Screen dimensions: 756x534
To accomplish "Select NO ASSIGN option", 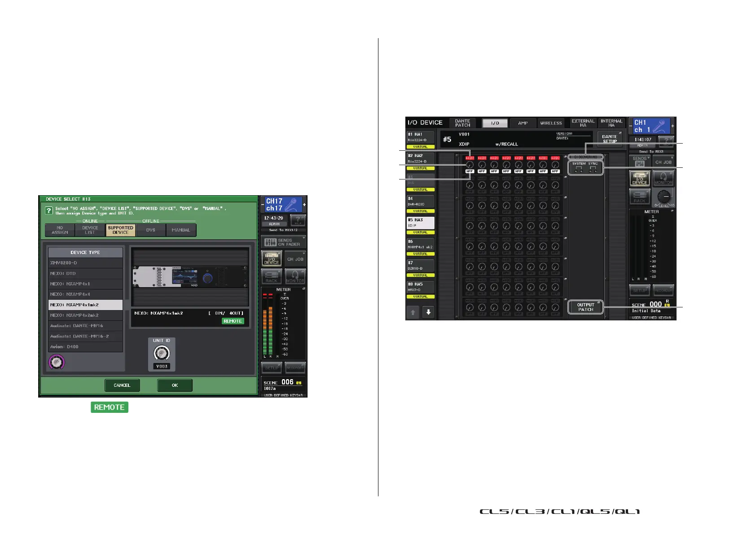I will click(60, 230).
